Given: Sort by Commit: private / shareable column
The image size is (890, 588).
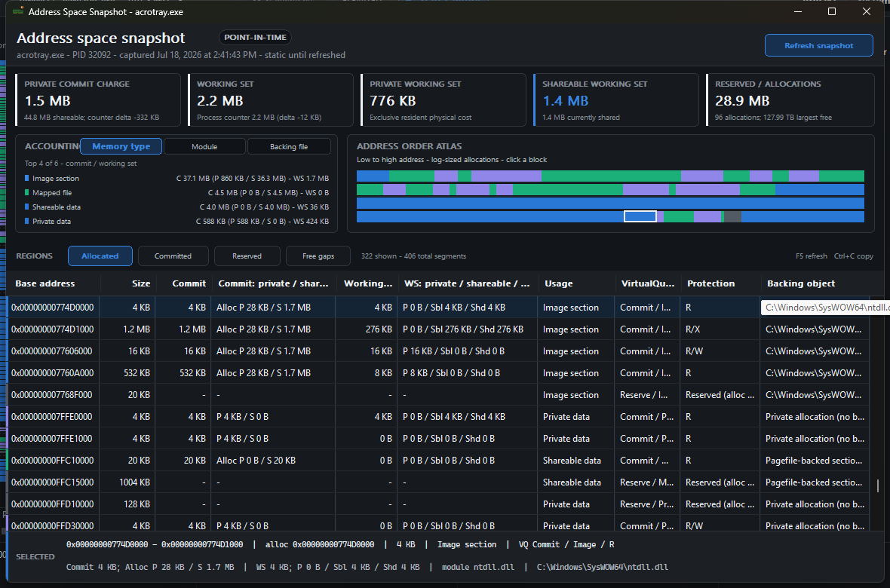Looking at the screenshot, I should [x=273, y=283].
